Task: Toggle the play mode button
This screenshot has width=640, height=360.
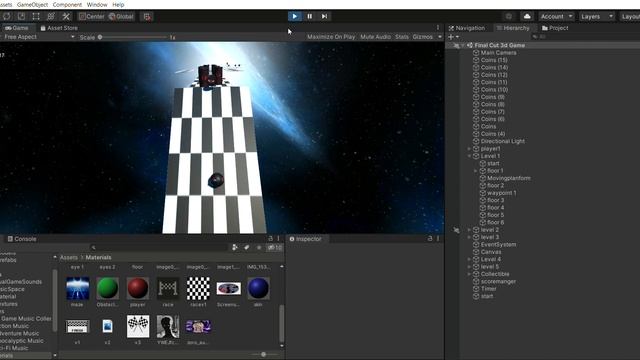Action: tap(295, 16)
